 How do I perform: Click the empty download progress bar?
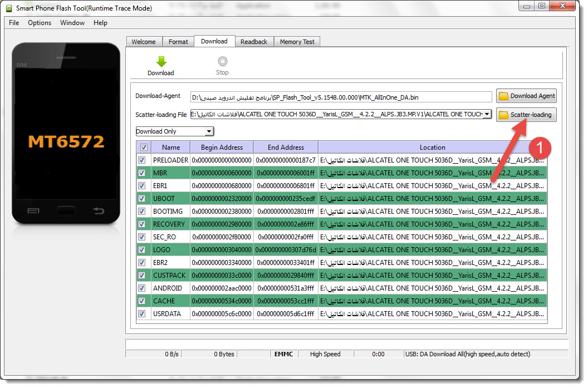(346, 345)
